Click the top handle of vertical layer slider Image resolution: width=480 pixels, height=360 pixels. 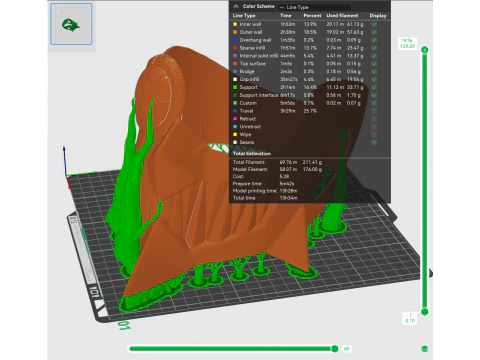coord(424,50)
